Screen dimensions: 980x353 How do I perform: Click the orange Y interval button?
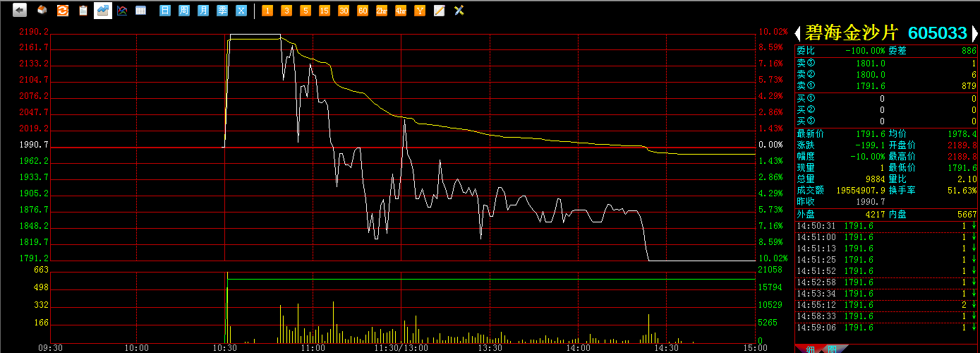click(x=420, y=11)
